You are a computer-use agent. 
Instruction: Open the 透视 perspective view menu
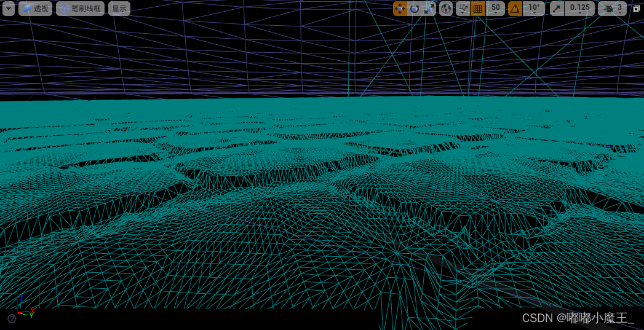[x=35, y=9]
